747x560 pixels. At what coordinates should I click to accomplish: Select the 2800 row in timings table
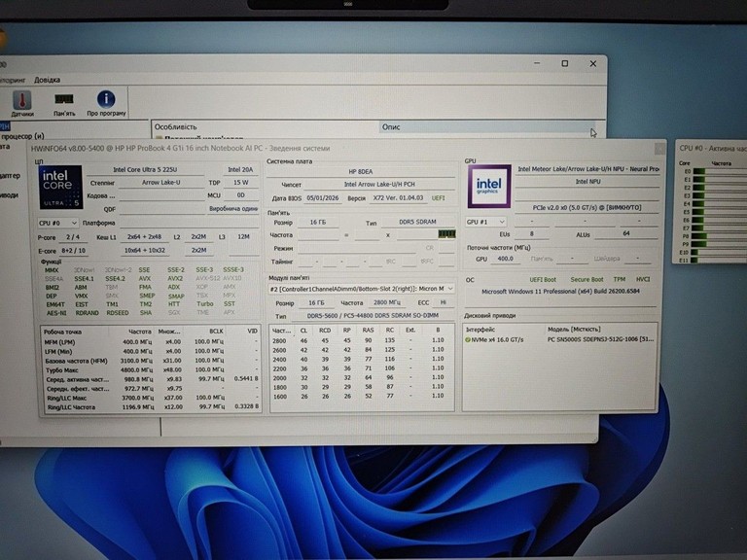(361, 340)
